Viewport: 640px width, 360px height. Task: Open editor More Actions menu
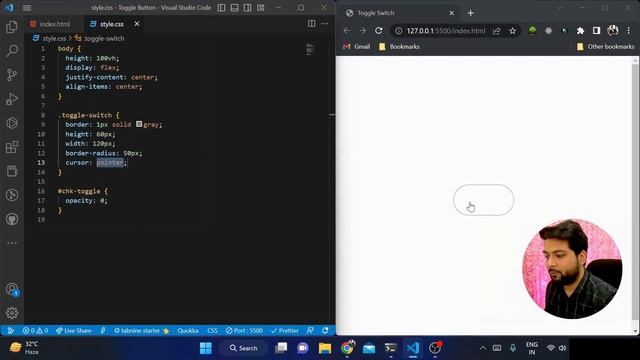tap(324, 24)
